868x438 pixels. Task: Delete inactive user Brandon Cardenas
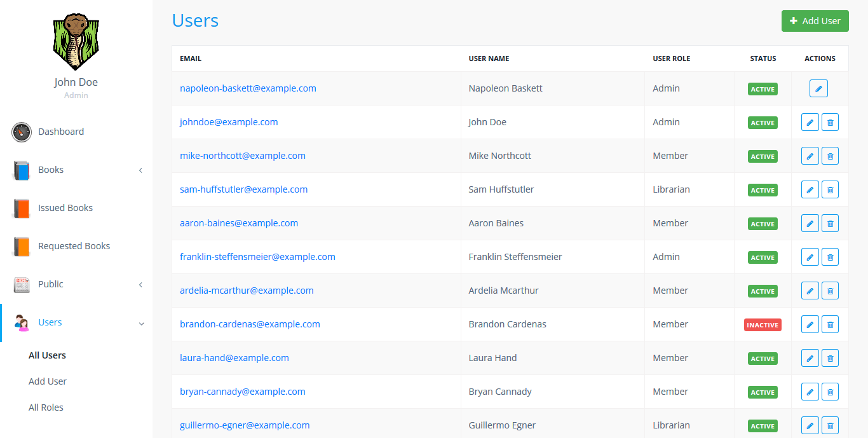[830, 324]
